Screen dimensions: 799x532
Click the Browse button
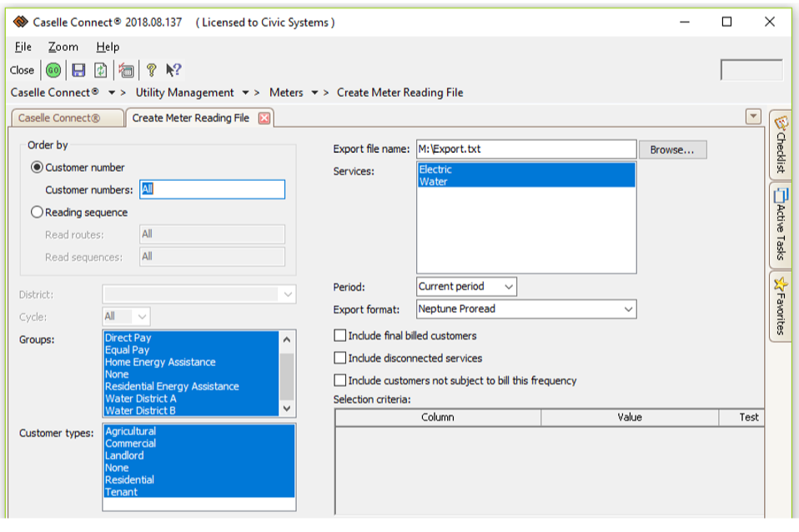[672, 150]
